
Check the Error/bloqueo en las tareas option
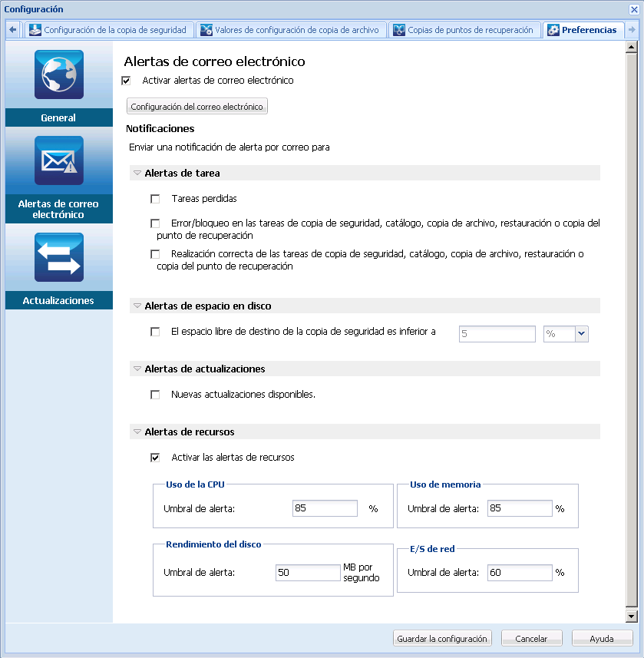[155, 223]
